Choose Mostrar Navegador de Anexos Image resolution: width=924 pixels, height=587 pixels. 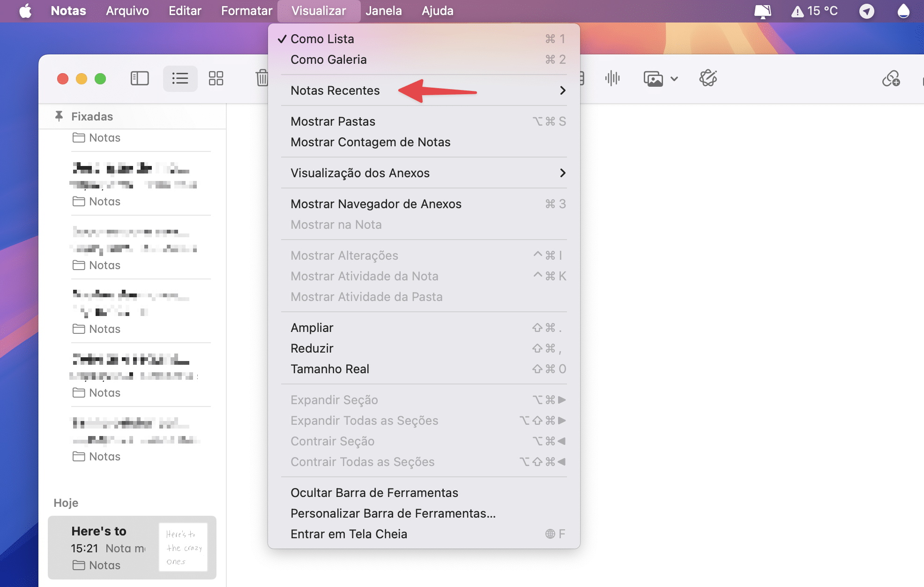(424, 204)
